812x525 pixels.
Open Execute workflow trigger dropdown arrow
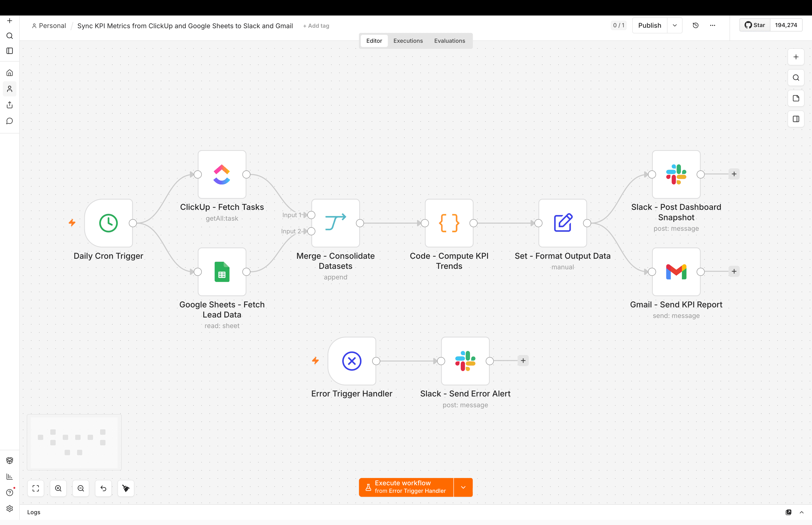463,487
